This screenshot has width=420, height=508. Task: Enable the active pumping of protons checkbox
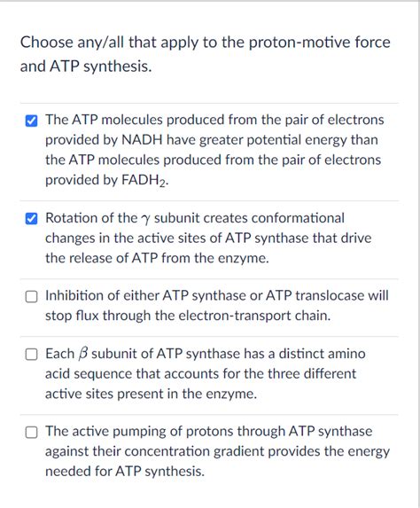point(31,432)
